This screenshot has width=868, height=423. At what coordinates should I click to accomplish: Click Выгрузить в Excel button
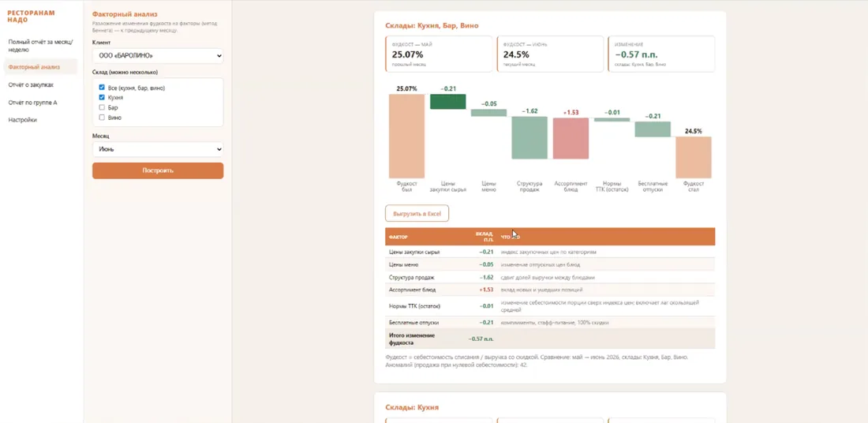417,213
